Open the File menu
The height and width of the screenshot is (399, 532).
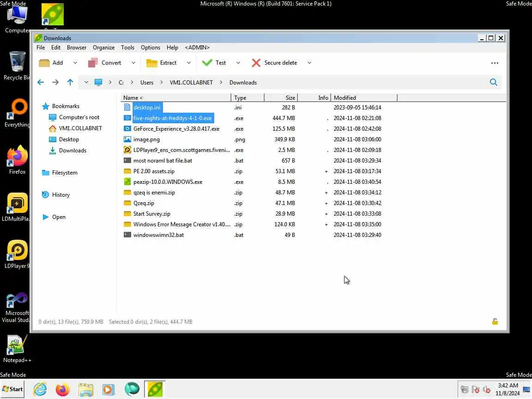(x=41, y=48)
